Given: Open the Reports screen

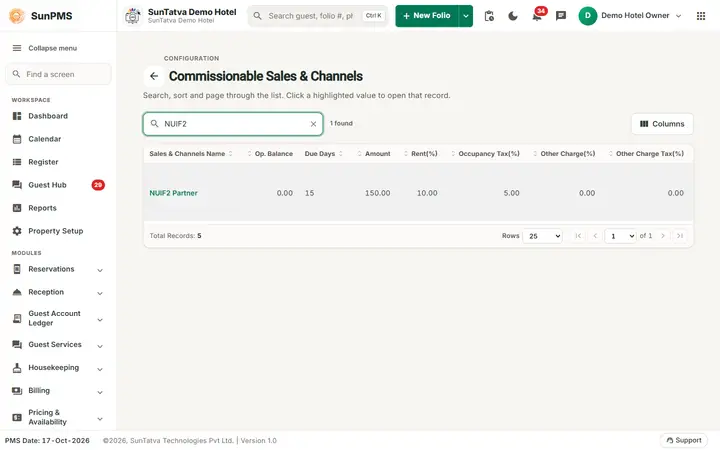Looking at the screenshot, I should pyautogui.click(x=58, y=208).
